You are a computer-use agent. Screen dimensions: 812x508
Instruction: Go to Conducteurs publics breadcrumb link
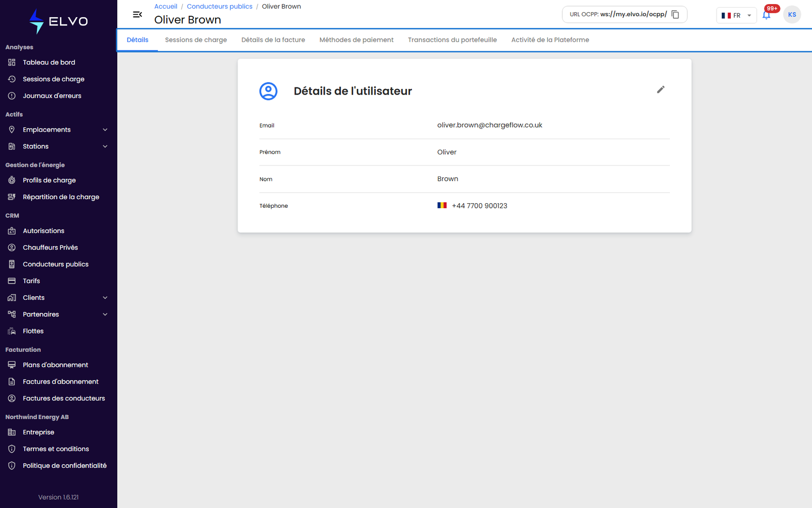point(219,7)
